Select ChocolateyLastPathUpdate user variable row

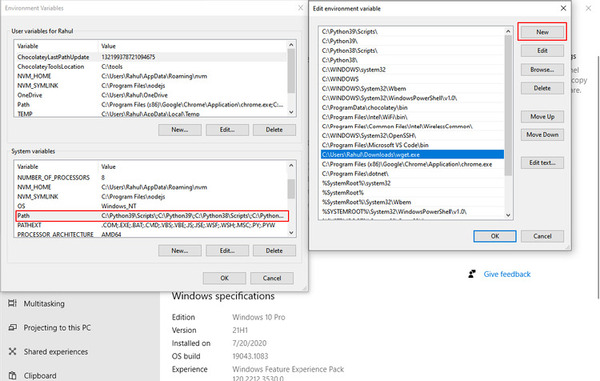click(151, 57)
